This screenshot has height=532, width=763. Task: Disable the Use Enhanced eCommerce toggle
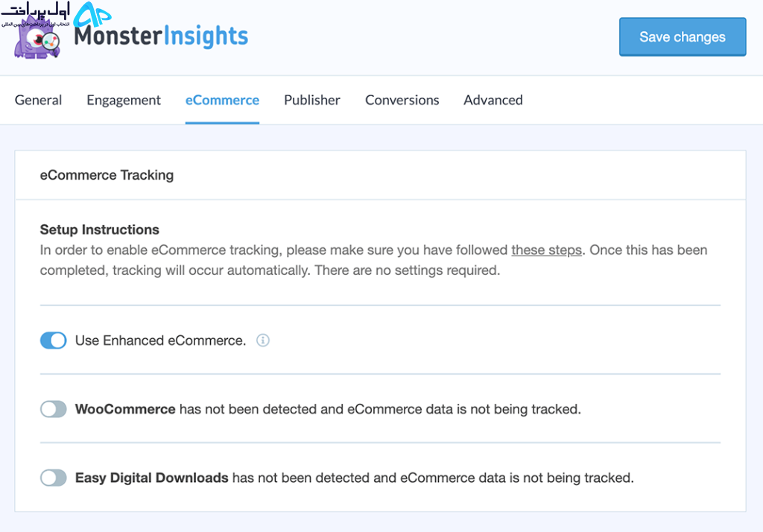pyautogui.click(x=54, y=341)
